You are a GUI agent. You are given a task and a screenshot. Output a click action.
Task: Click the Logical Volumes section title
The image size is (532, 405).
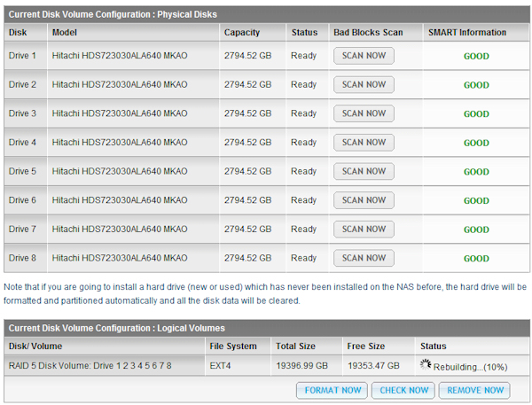tap(117, 328)
